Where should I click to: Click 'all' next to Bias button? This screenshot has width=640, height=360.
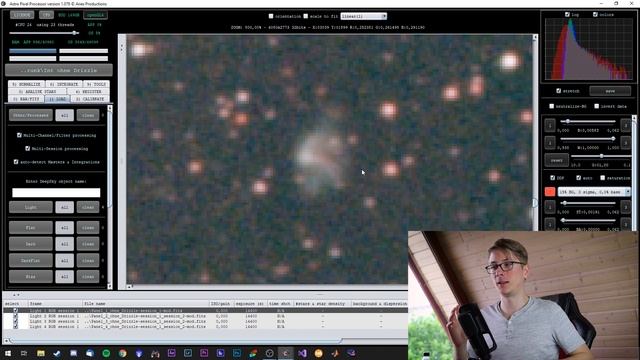pyautogui.click(x=64, y=276)
